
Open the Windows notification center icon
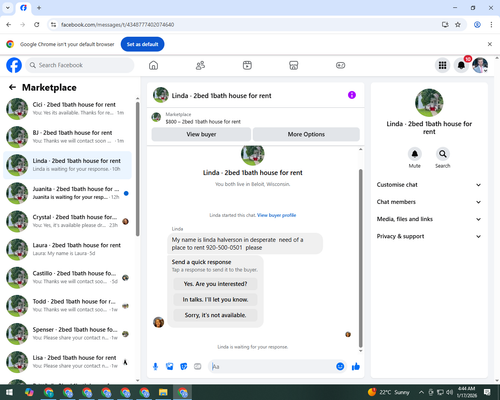click(x=487, y=392)
